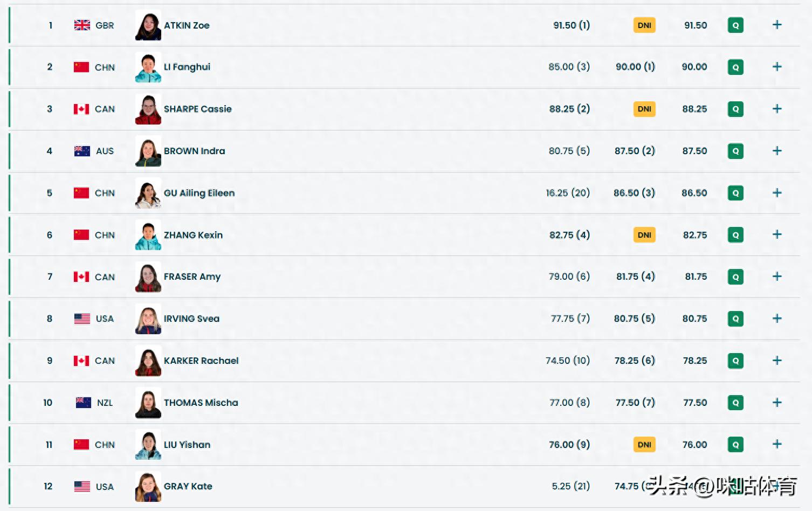Expand GU Ailing Eileen's score details
The height and width of the screenshot is (511, 812).
tap(776, 193)
